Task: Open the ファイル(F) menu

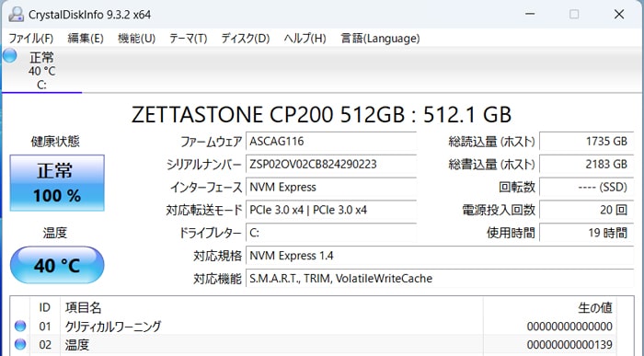Action: [30, 39]
